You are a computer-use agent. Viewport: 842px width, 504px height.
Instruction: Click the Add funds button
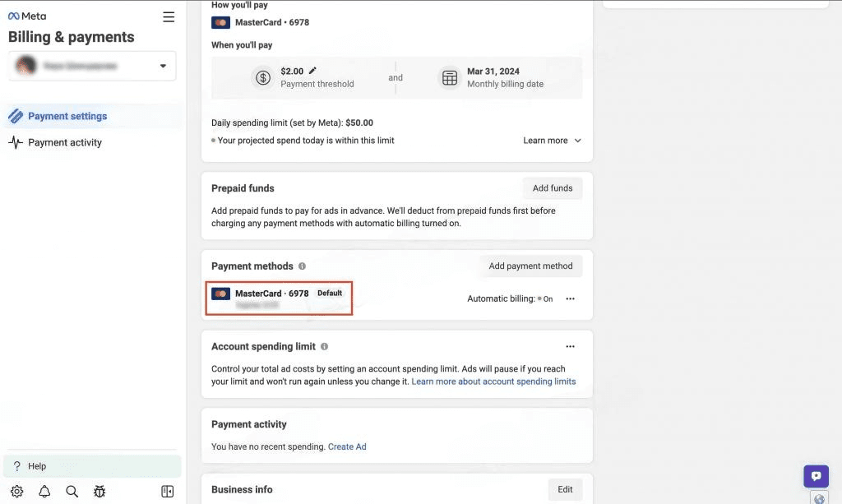tap(553, 188)
